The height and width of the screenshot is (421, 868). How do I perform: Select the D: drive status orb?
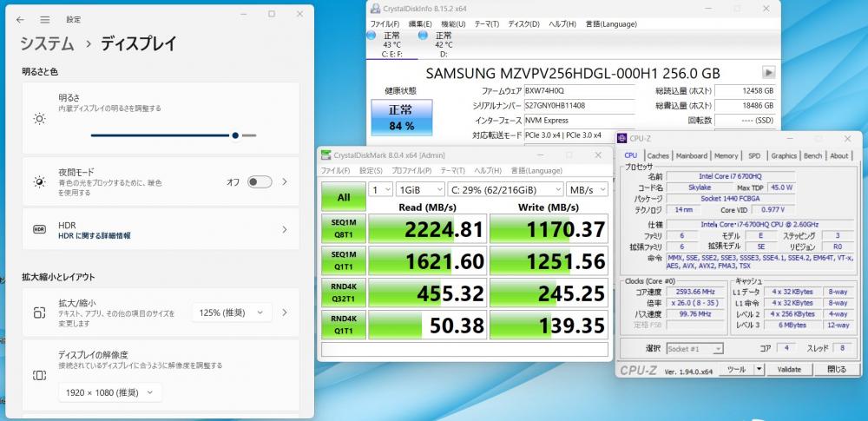tap(424, 36)
